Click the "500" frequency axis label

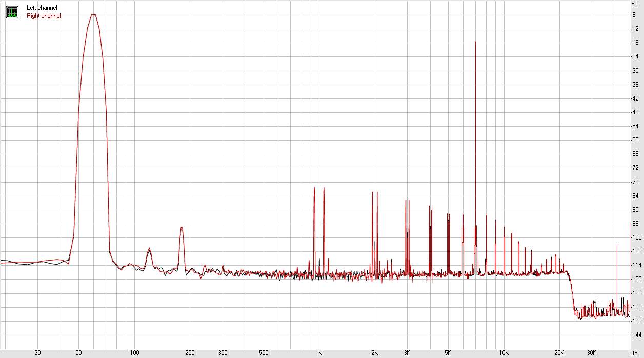tap(264, 353)
